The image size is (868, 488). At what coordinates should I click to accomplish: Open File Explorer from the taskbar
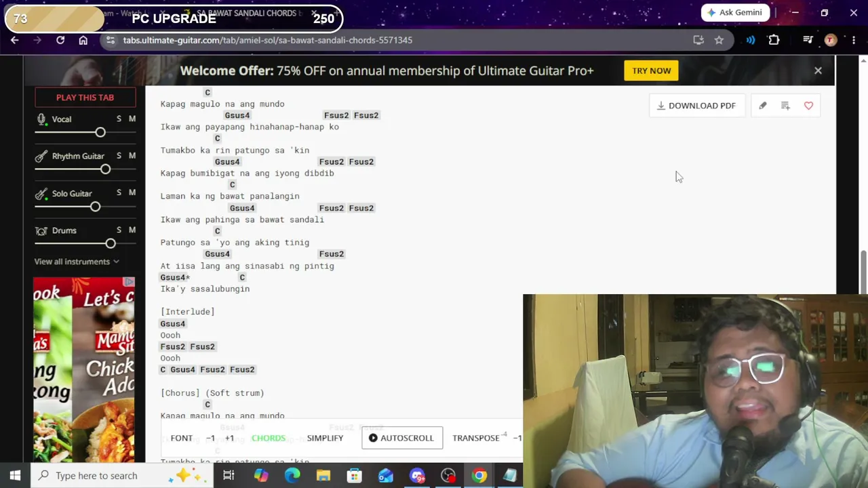[x=323, y=475]
